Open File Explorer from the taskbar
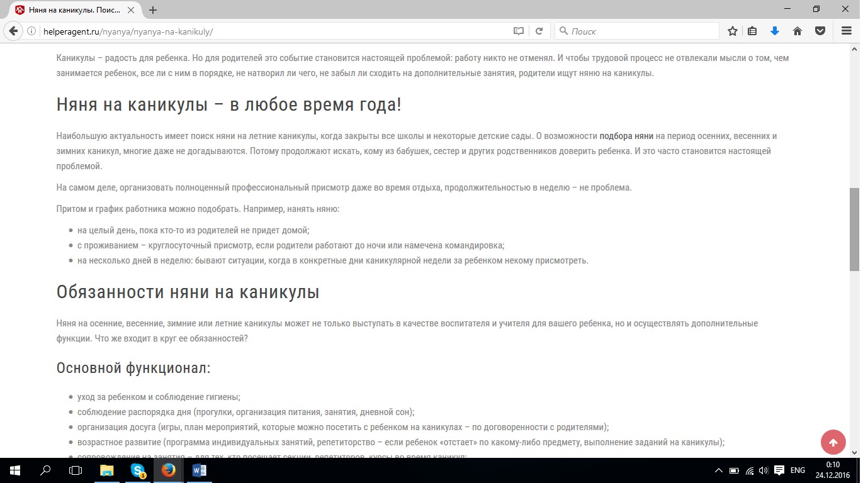 pos(107,470)
